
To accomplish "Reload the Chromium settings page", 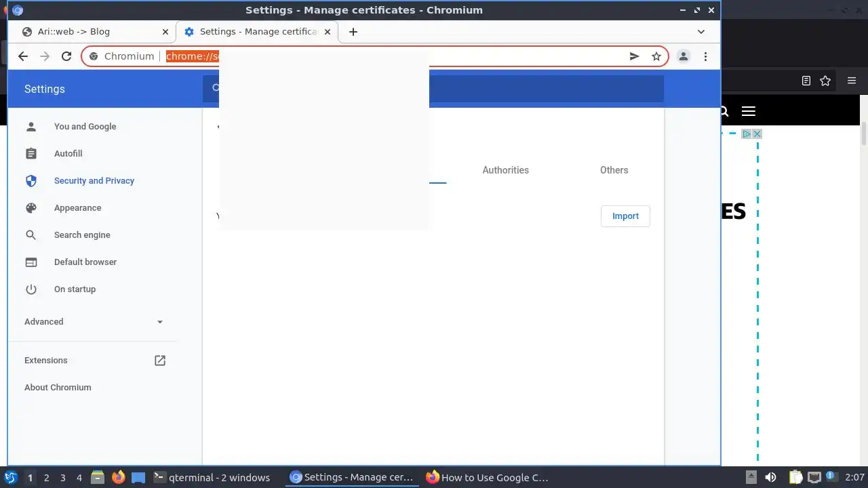I will pyautogui.click(x=66, y=56).
